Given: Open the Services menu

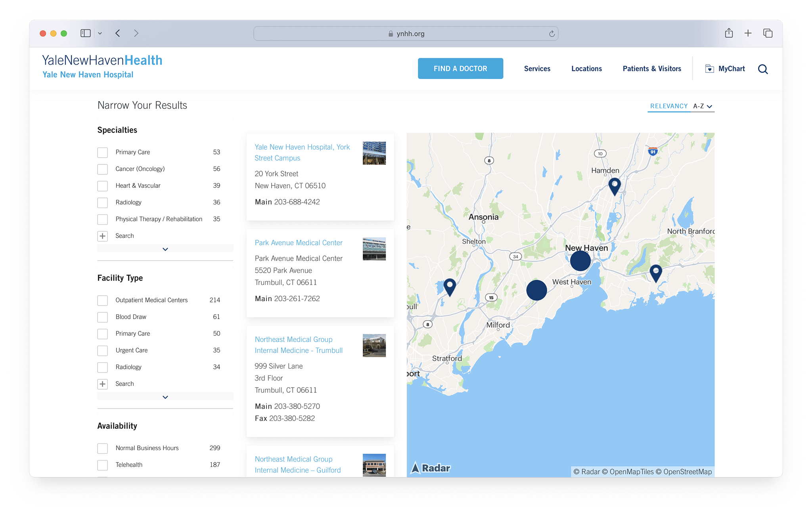Looking at the screenshot, I should click(x=537, y=69).
